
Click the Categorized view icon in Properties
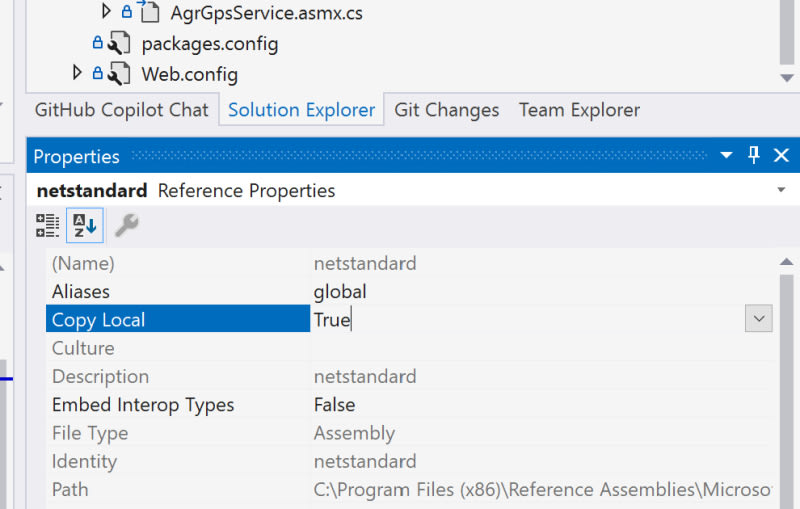coord(47,226)
